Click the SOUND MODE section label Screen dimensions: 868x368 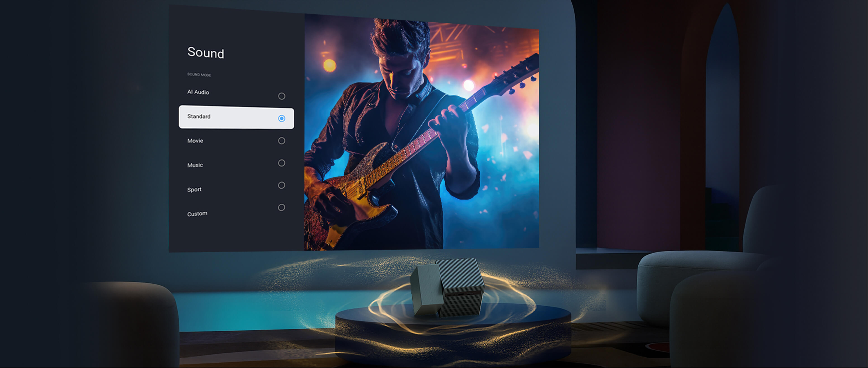[x=199, y=75]
